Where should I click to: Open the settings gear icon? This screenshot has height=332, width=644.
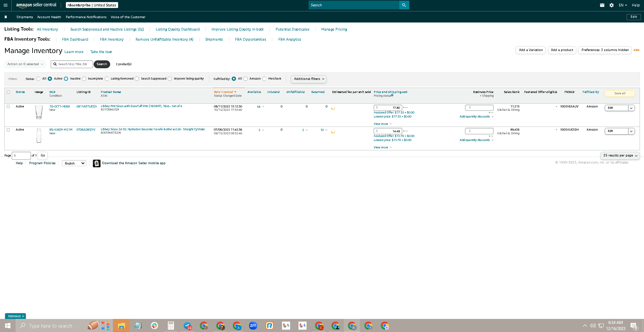coord(611,5)
